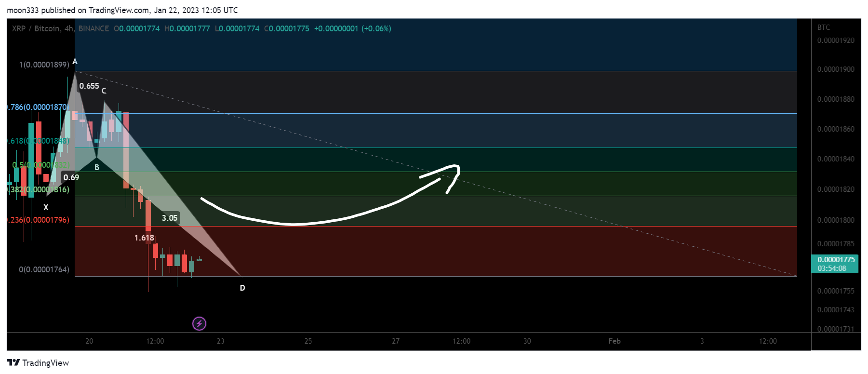Click the 0.236(0.00001796) Fibonacci label
Image resolution: width=868 pixels, height=374 pixels.
pyautogui.click(x=38, y=220)
